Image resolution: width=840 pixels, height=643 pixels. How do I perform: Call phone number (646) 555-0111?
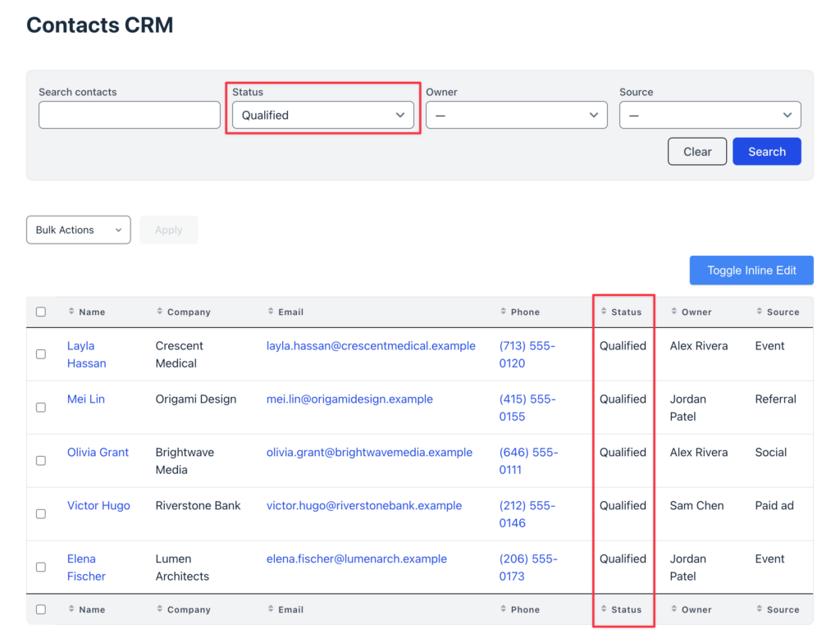(528, 461)
